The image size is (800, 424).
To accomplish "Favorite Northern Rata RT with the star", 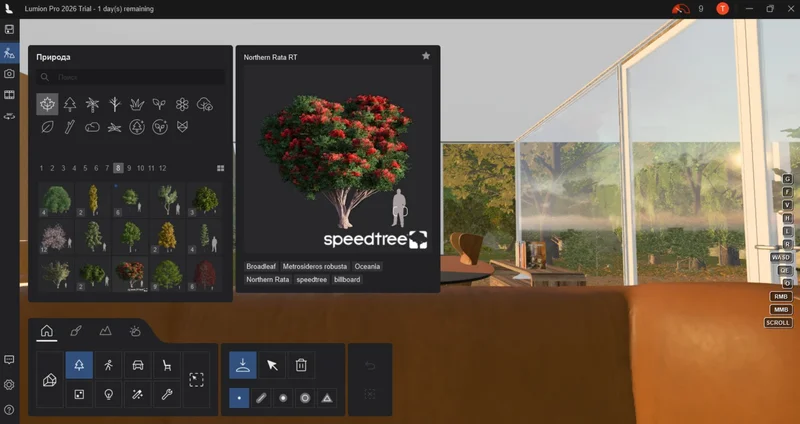I will click(426, 56).
